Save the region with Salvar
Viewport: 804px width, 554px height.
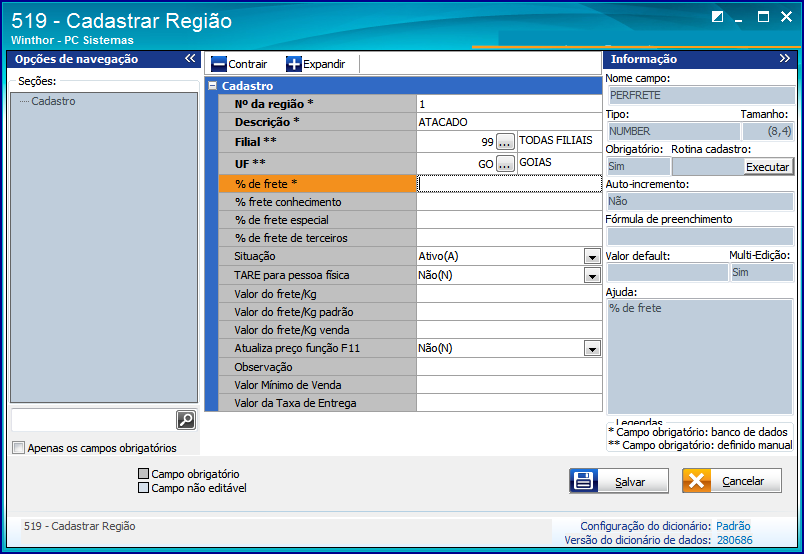[x=619, y=481]
